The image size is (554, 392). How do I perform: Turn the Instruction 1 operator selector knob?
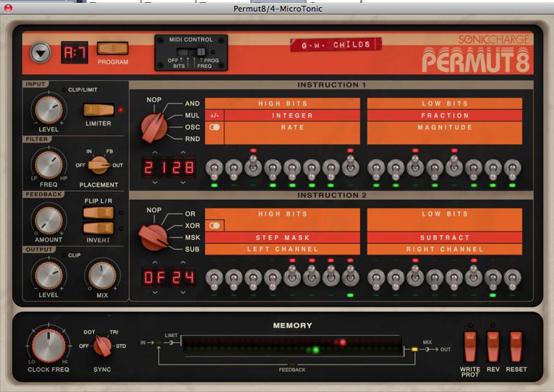(x=154, y=127)
